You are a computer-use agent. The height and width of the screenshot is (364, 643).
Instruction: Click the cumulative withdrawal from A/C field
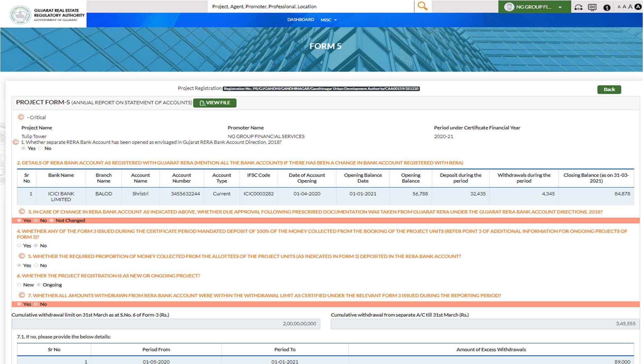[x=485, y=324]
